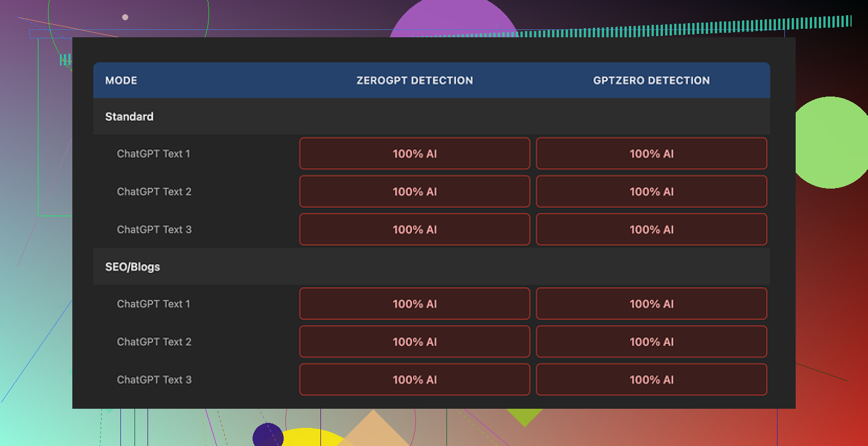
Task: Select ChatGPT Text 1 under SEO/Blogs
Action: pos(154,304)
